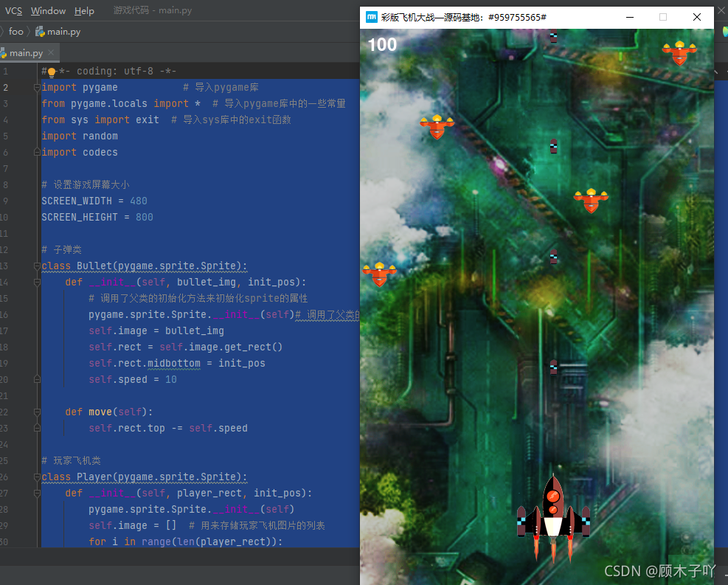The image size is (728, 585).
Task: Open the Window menu
Action: click(48, 11)
